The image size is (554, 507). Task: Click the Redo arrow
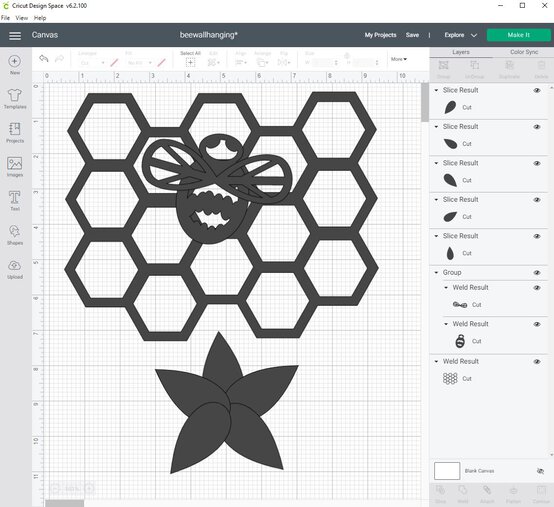click(59, 58)
